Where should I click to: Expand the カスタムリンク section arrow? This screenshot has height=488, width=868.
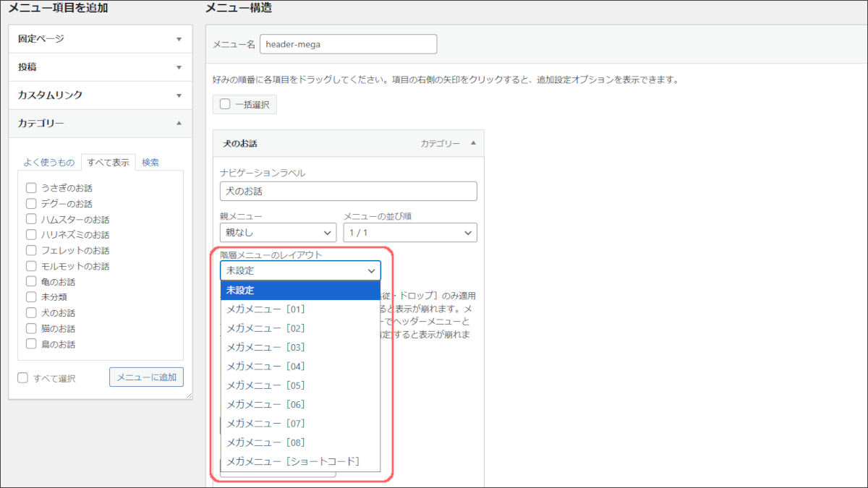[x=179, y=95]
